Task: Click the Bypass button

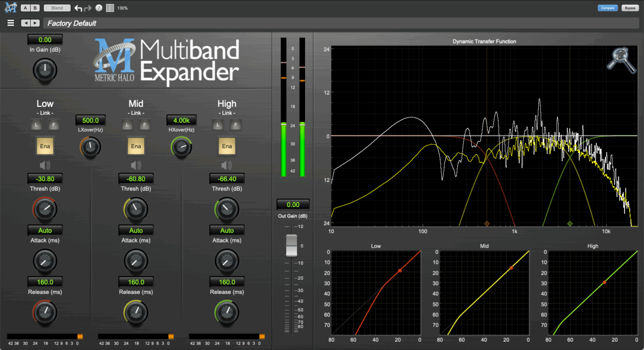Action: pos(630,8)
